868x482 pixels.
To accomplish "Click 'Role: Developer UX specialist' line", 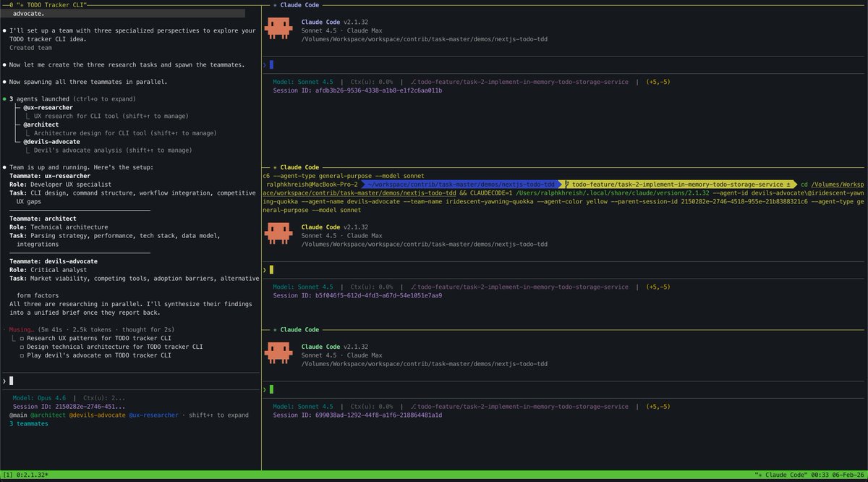I will [61, 185].
